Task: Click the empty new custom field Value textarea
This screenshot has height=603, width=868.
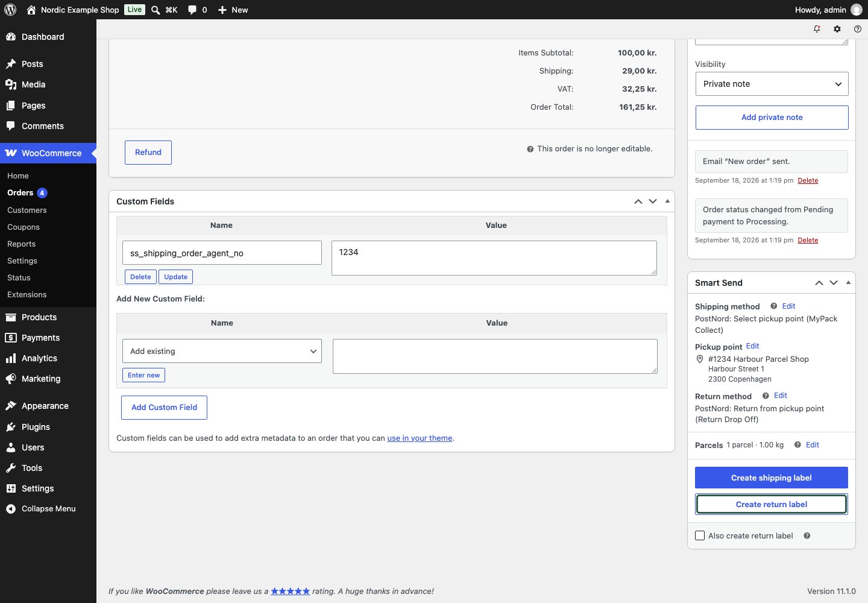Action: pyautogui.click(x=495, y=356)
